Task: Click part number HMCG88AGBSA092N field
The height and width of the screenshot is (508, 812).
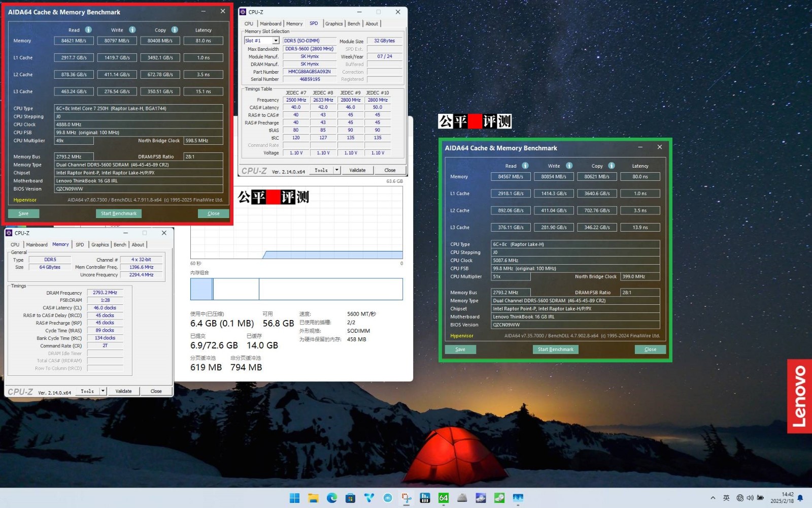Action: coord(309,72)
